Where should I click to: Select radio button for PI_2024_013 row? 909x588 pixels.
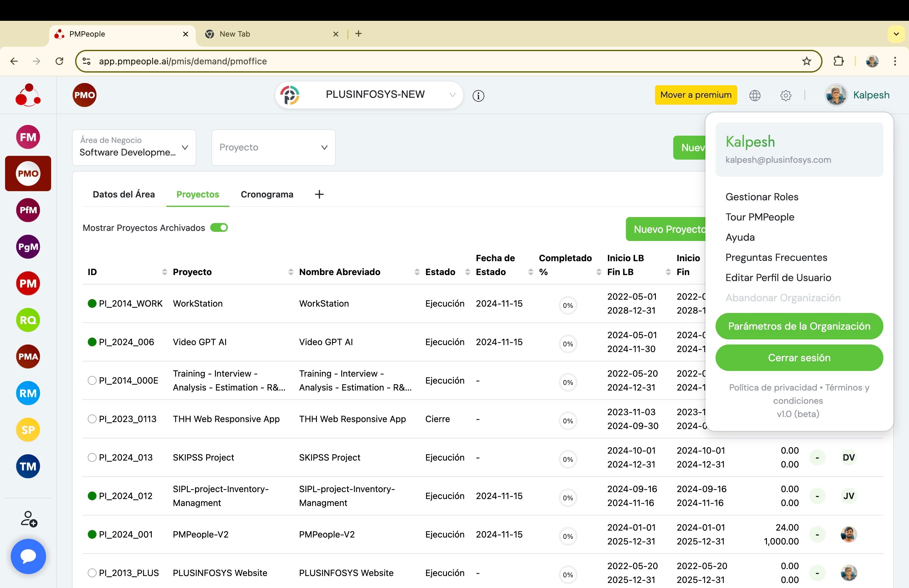click(92, 457)
